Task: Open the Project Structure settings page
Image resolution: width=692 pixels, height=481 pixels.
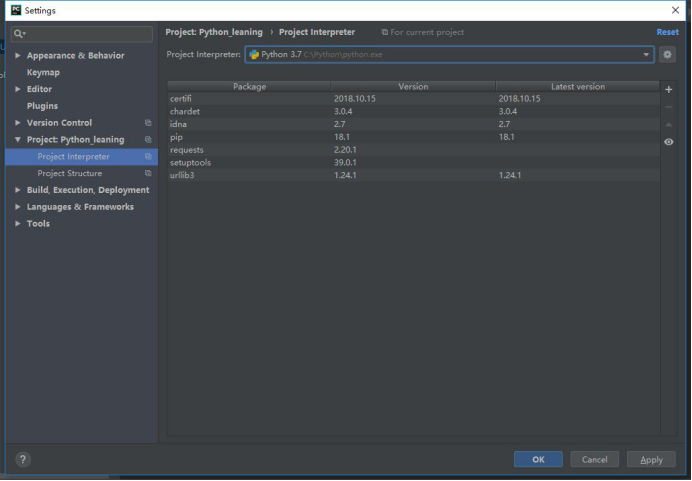Action: [x=70, y=173]
